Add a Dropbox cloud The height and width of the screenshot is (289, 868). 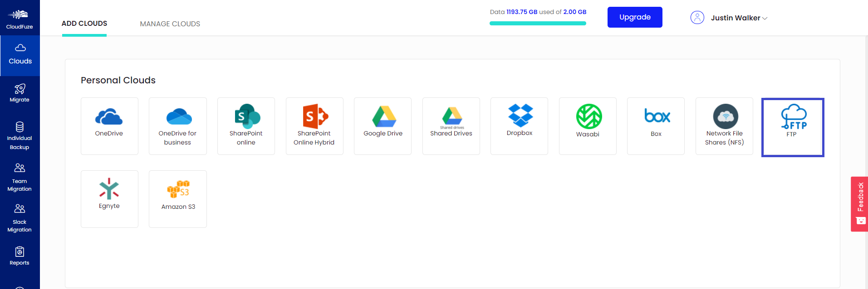pos(519,126)
